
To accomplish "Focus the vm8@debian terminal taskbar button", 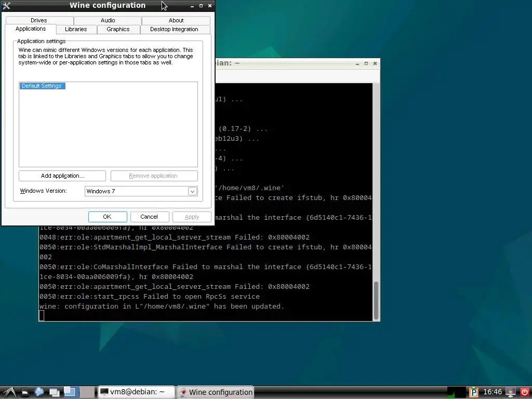I will [137, 392].
